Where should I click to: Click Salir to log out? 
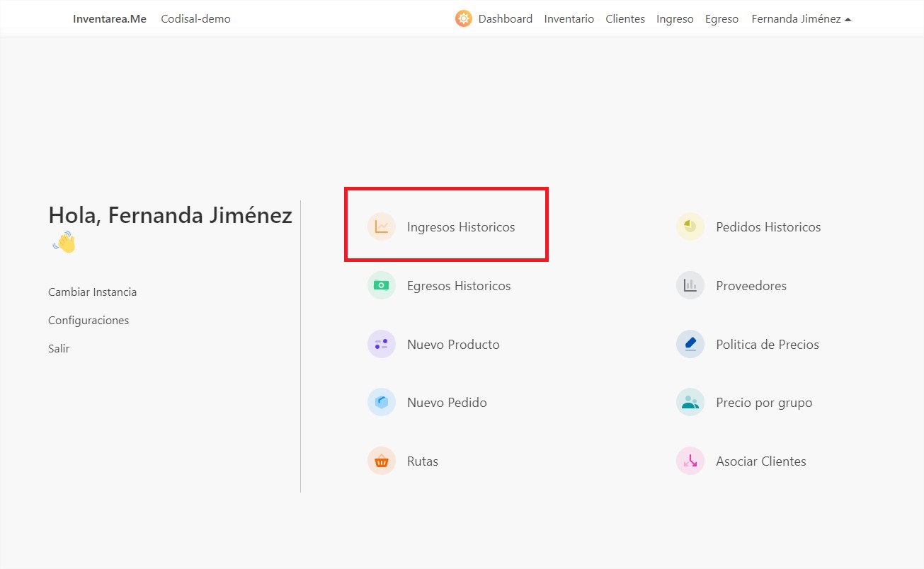59,348
